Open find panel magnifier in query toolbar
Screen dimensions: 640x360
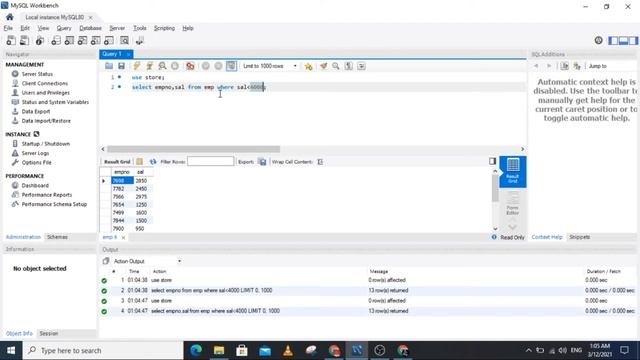click(336, 66)
